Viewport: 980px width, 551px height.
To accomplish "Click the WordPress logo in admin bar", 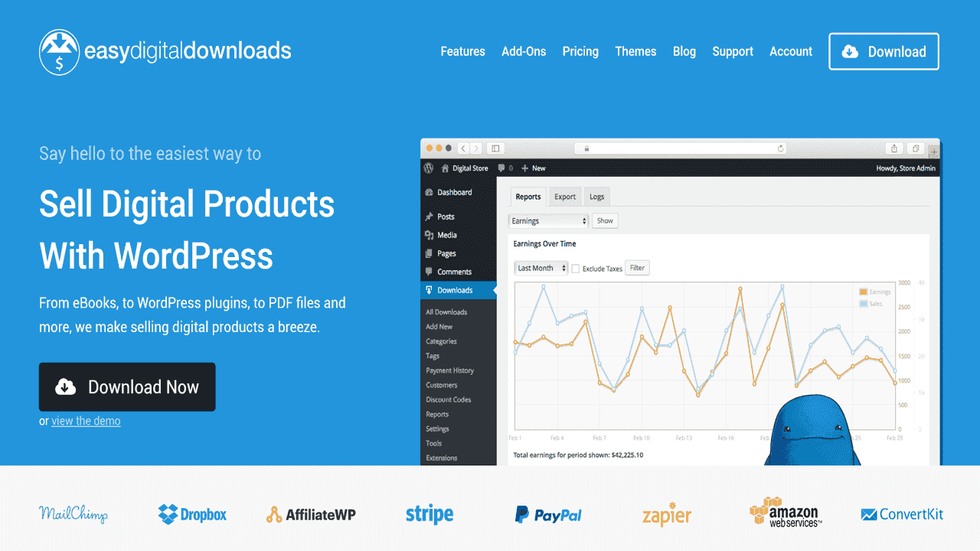I will 429,168.
